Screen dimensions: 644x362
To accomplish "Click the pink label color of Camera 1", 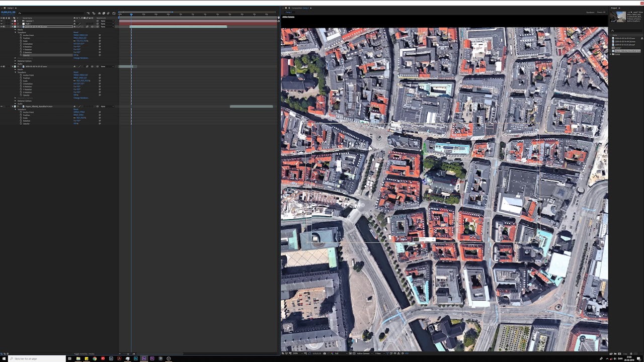I will click(15, 21).
